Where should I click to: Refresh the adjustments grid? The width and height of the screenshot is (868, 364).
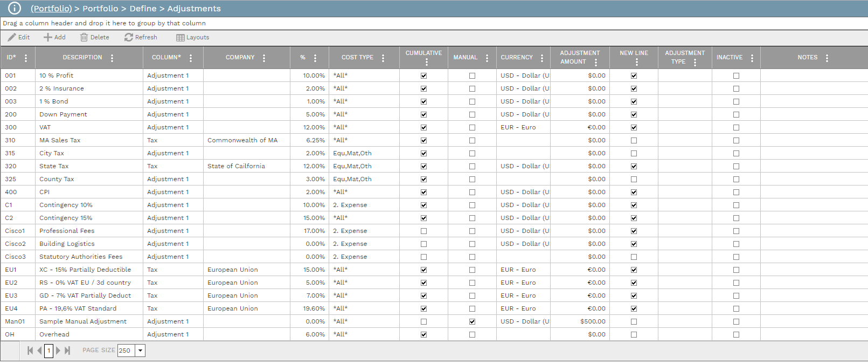pyautogui.click(x=141, y=37)
